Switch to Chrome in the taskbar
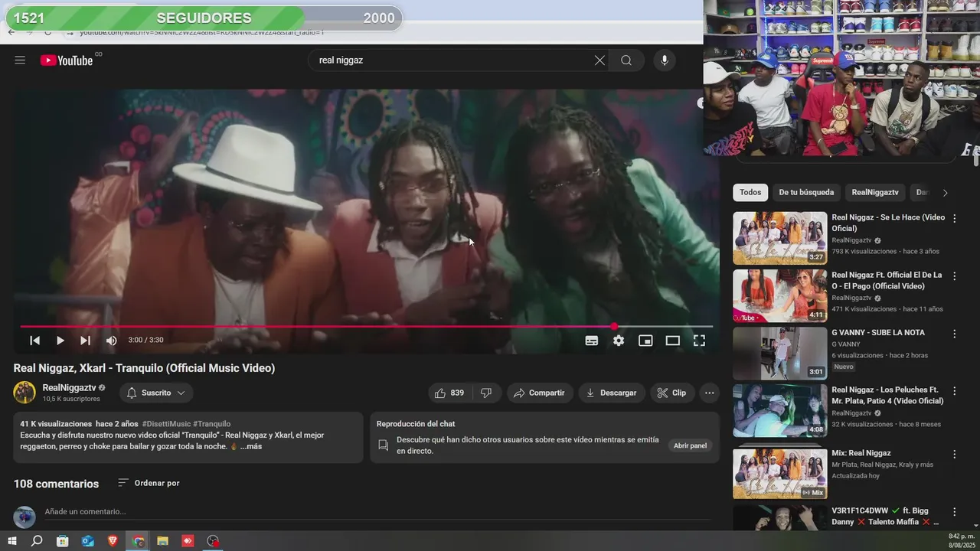 pos(139,541)
